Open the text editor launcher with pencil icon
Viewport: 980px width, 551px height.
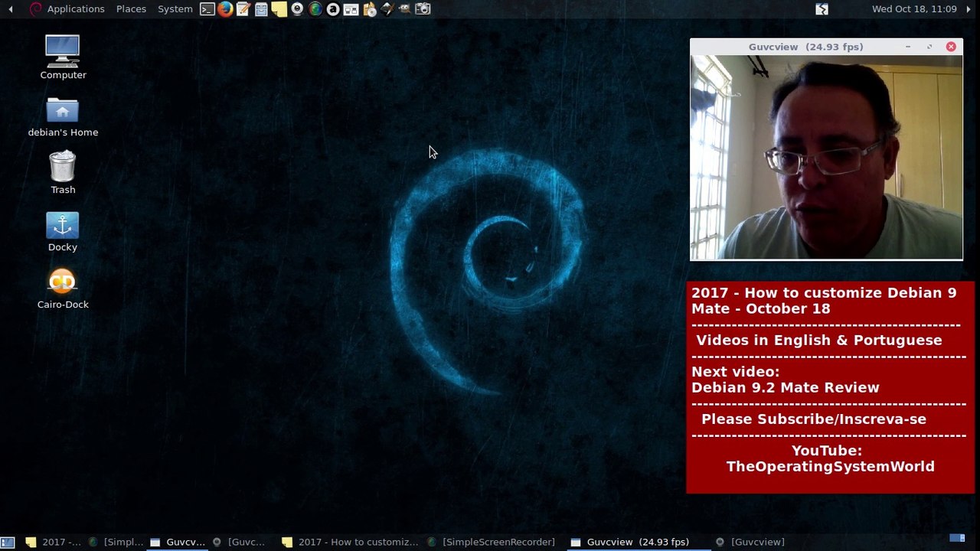[243, 9]
